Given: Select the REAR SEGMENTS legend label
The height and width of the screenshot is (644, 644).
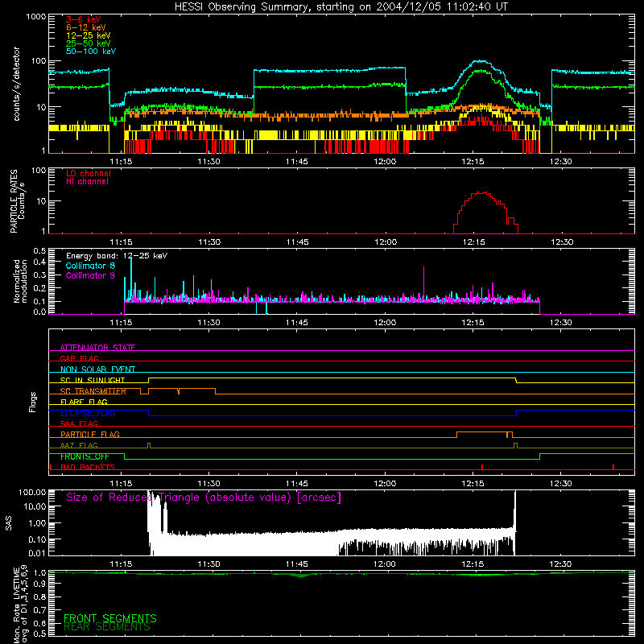Looking at the screenshot, I should click(107, 627).
